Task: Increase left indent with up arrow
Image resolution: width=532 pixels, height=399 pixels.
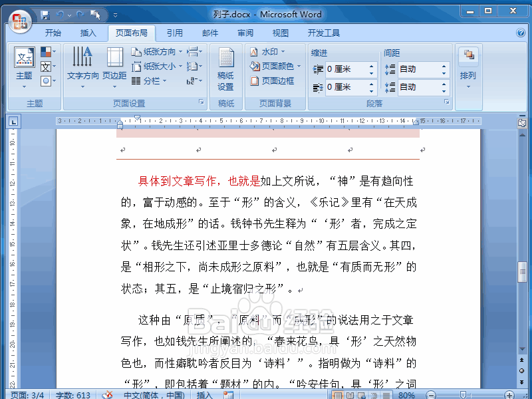Action: (372, 66)
